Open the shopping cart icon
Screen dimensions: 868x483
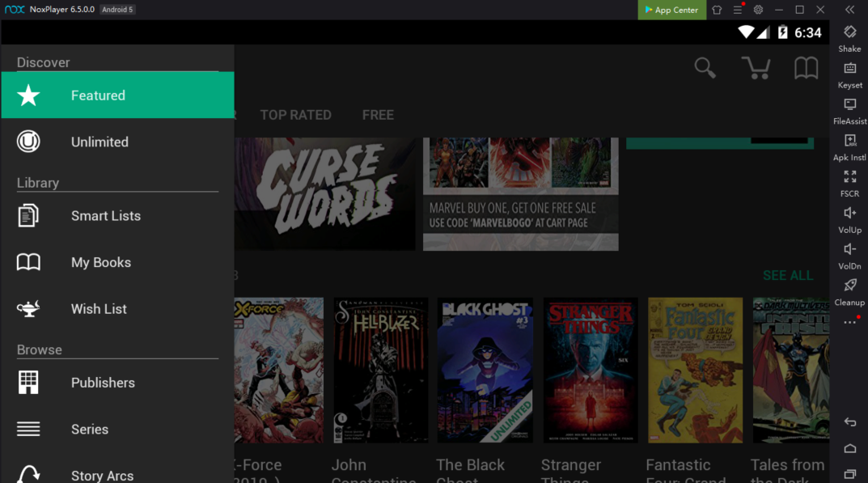pos(756,69)
